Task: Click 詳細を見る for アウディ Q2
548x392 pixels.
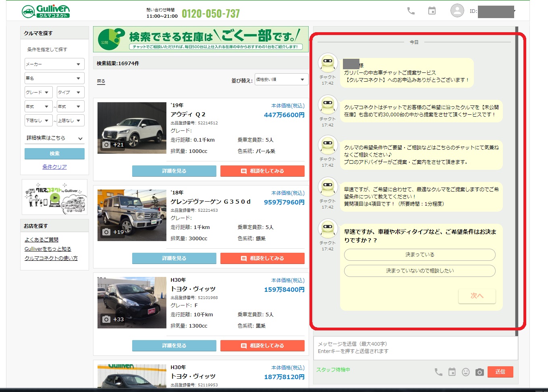Action: (x=174, y=171)
